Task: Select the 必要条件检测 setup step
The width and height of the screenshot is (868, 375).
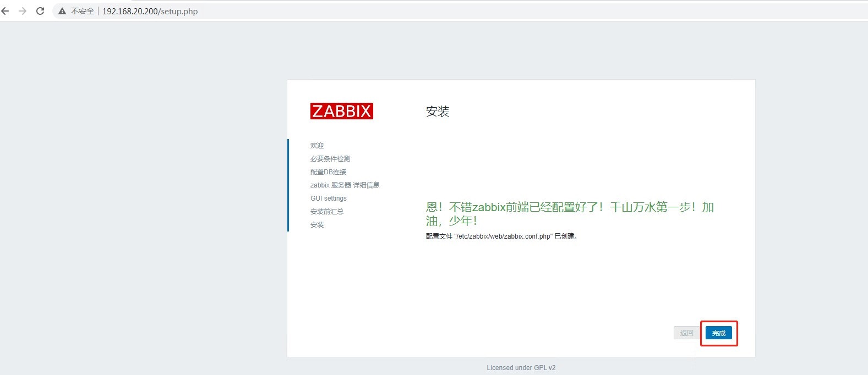Action: tap(330, 159)
